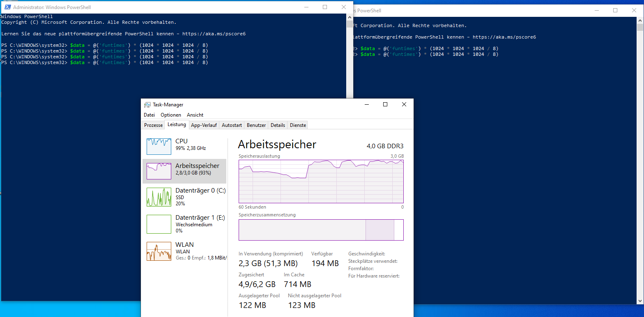Open the Optionen menu in Task-Manager
The image size is (644, 317).
click(171, 115)
